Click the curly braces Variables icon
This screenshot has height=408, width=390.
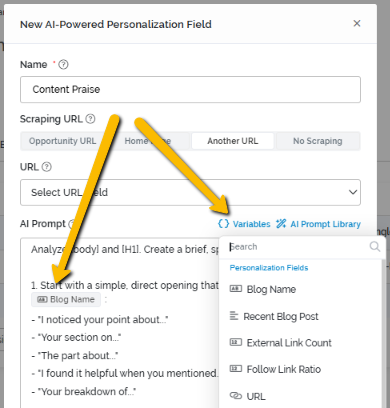point(223,224)
